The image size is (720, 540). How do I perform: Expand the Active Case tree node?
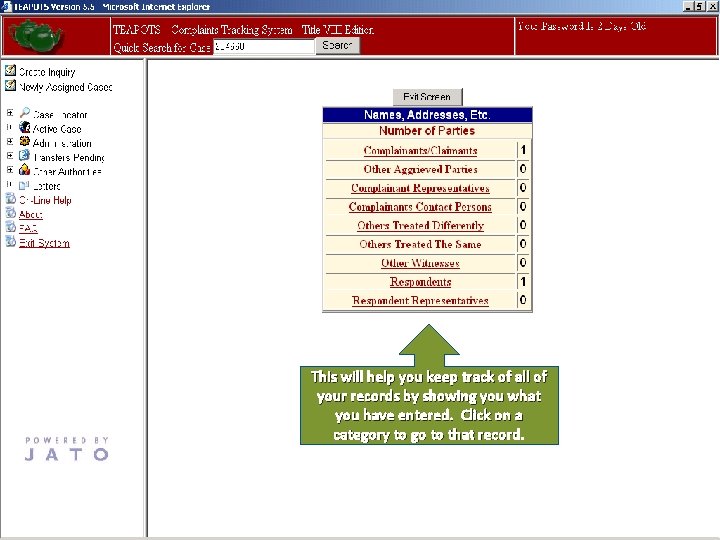pyautogui.click(x=10, y=127)
